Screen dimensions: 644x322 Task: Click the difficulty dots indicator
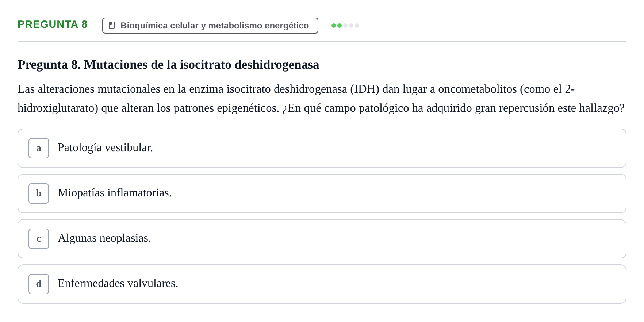(x=345, y=26)
